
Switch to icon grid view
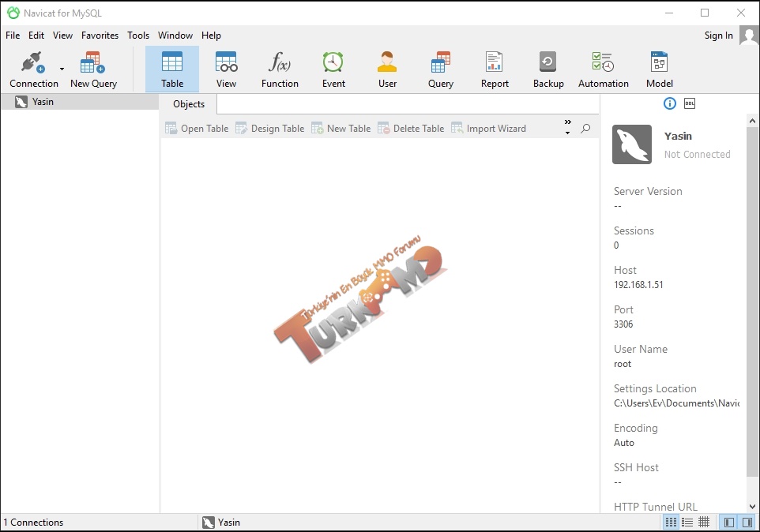[x=671, y=522]
